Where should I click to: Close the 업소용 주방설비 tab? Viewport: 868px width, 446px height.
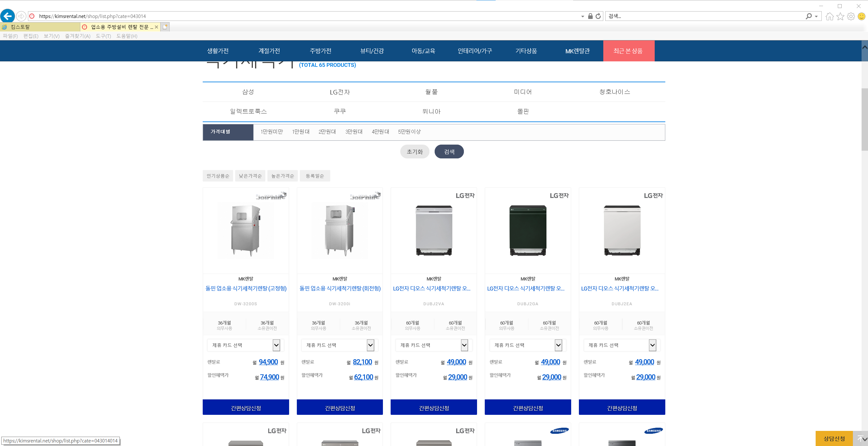pos(156,27)
